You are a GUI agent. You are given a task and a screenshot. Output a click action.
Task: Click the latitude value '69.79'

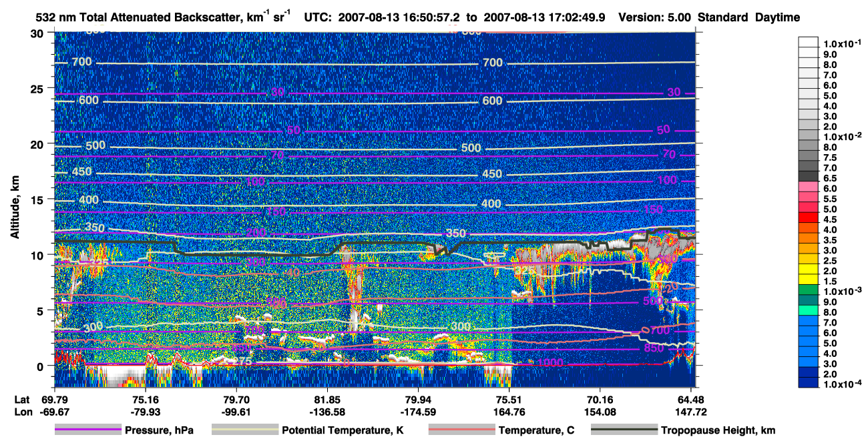coord(55,399)
